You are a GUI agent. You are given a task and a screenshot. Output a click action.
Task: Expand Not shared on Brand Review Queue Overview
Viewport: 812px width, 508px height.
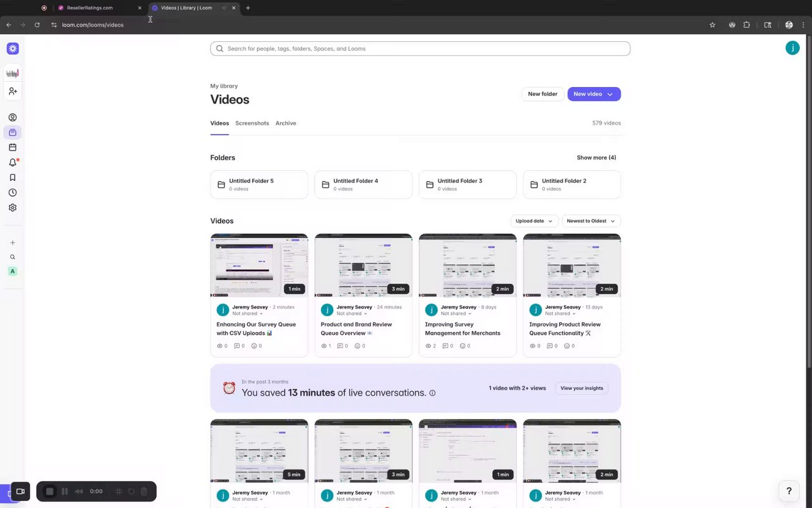coord(351,314)
